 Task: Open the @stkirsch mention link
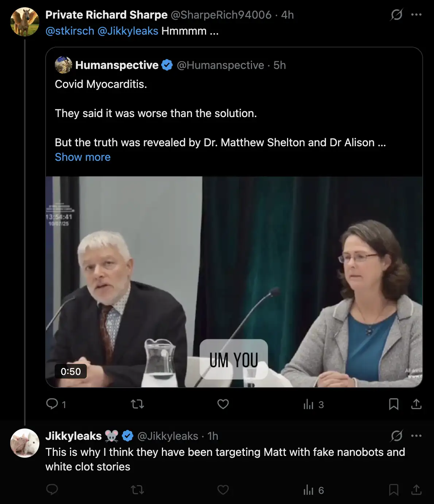70,31
